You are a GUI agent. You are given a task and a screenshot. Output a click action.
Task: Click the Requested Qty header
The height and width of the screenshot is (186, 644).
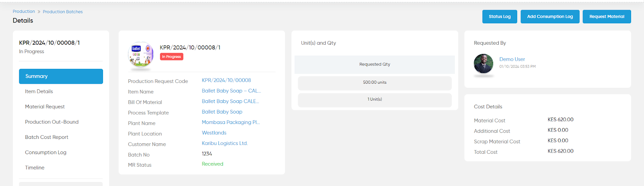(375, 64)
